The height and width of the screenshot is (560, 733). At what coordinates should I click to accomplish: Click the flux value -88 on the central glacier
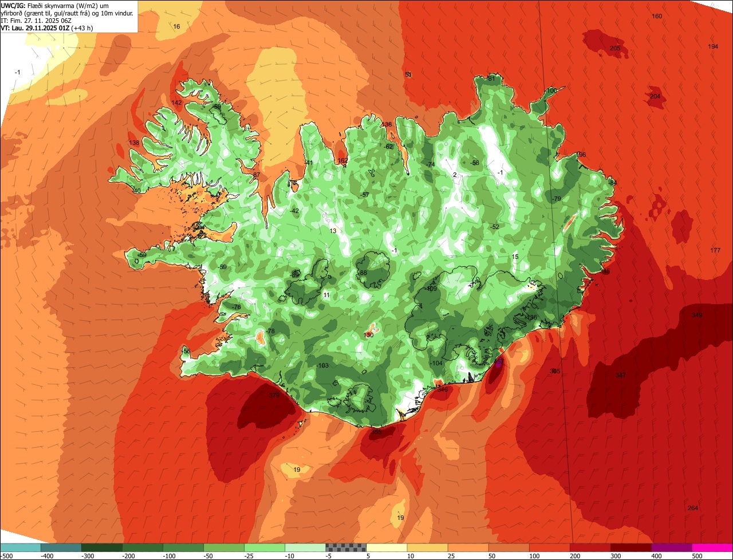coord(362,273)
